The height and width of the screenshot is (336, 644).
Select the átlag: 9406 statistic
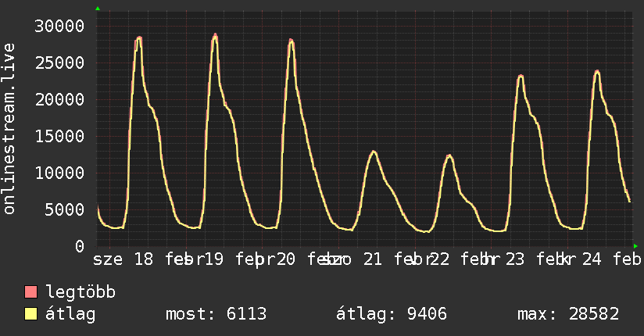pyautogui.click(x=392, y=314)
